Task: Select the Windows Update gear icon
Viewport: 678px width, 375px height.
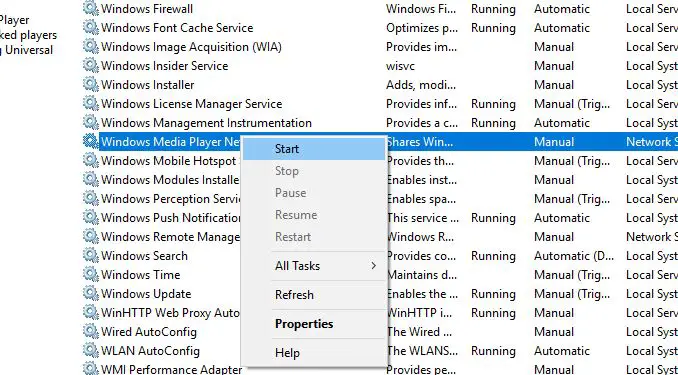Action: 91,294
